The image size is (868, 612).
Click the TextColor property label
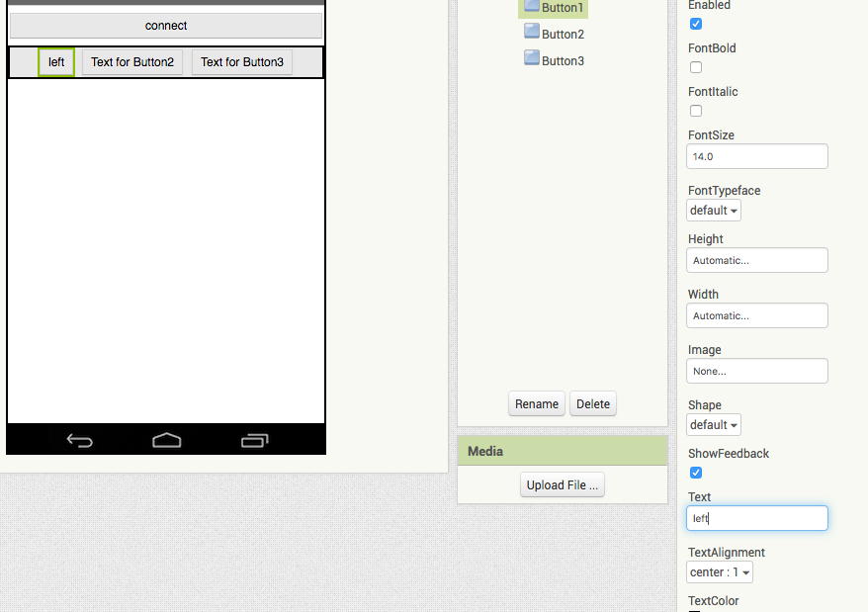pyautogui.click(x=713, y=601)
